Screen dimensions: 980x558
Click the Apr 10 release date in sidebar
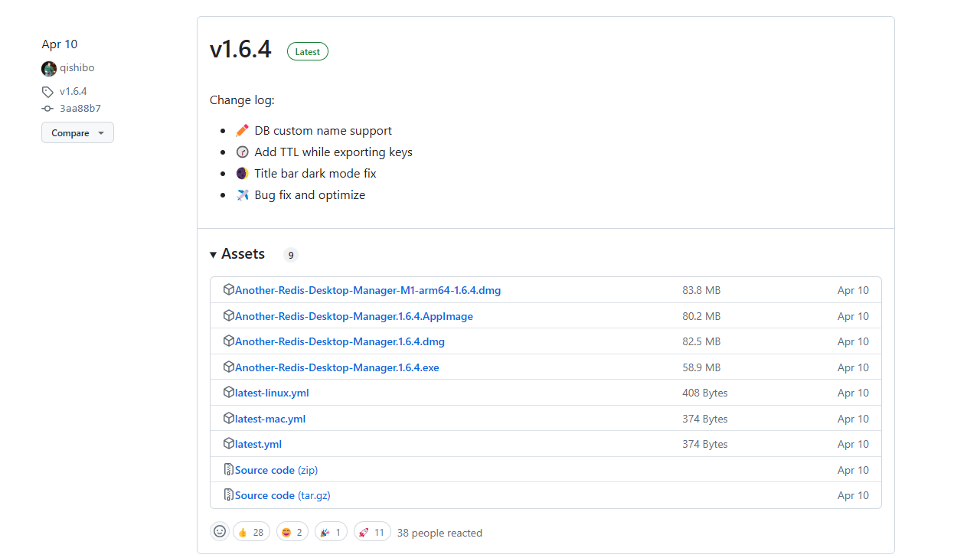[x=60, y=44]
